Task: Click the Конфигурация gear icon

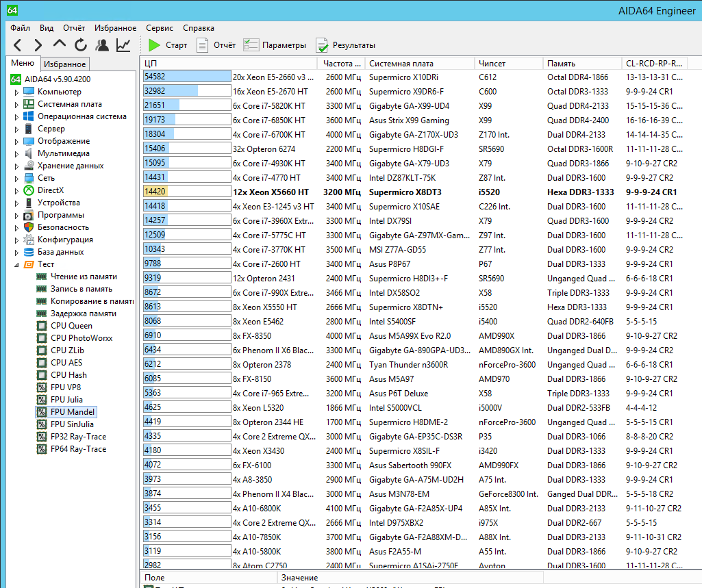Action: click(x=29, y=240)
